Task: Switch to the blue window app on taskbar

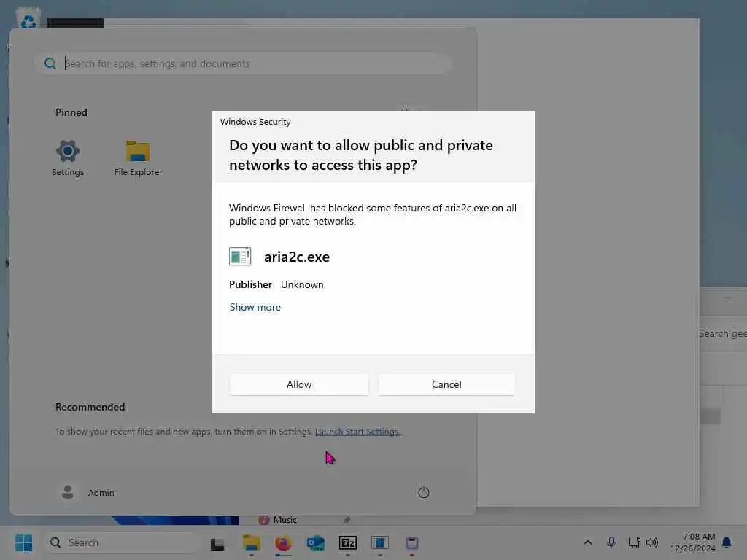Action: pos(379,542)
